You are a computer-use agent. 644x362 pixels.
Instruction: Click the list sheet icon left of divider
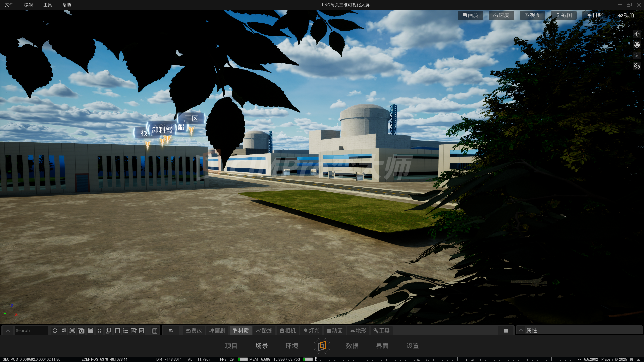(x=155, y=331)
